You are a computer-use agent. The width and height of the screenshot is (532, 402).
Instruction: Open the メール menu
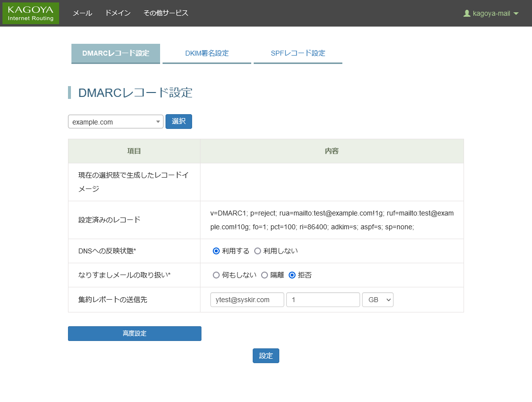82,13
